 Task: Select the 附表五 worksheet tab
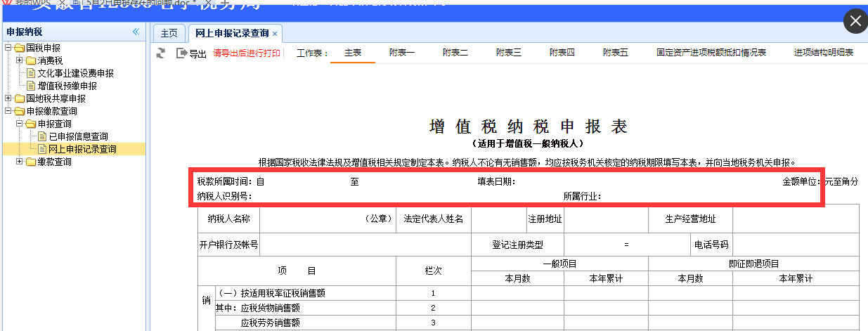[x=616, y=53]
